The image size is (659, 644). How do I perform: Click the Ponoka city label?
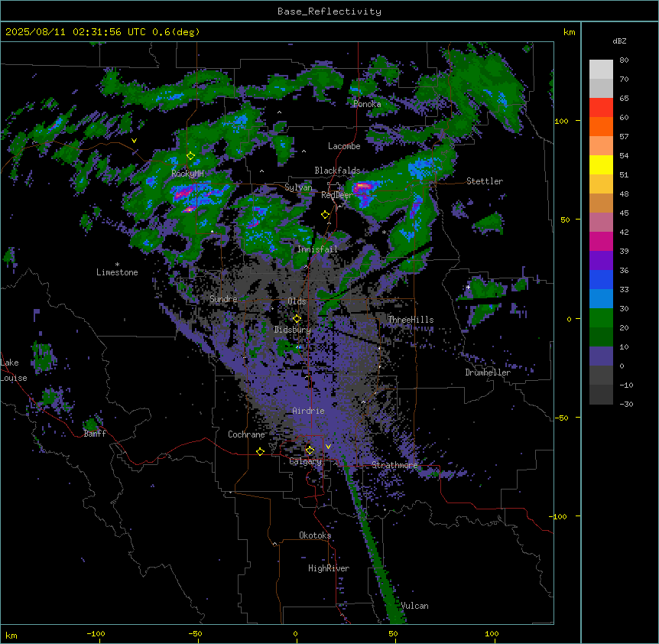click(367, 104)
